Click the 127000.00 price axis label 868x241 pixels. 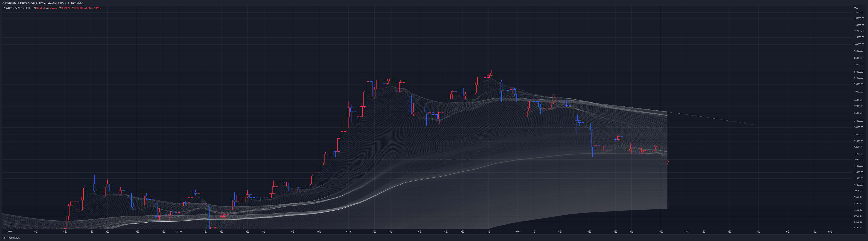click(x=859, y=31)
